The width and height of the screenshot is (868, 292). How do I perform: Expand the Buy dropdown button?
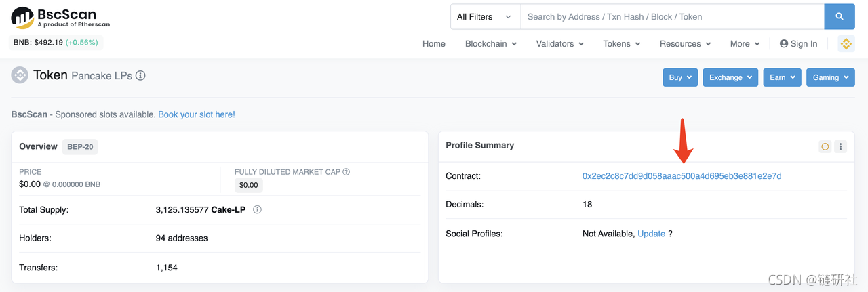pyautogui.click(x=680, y=77)
